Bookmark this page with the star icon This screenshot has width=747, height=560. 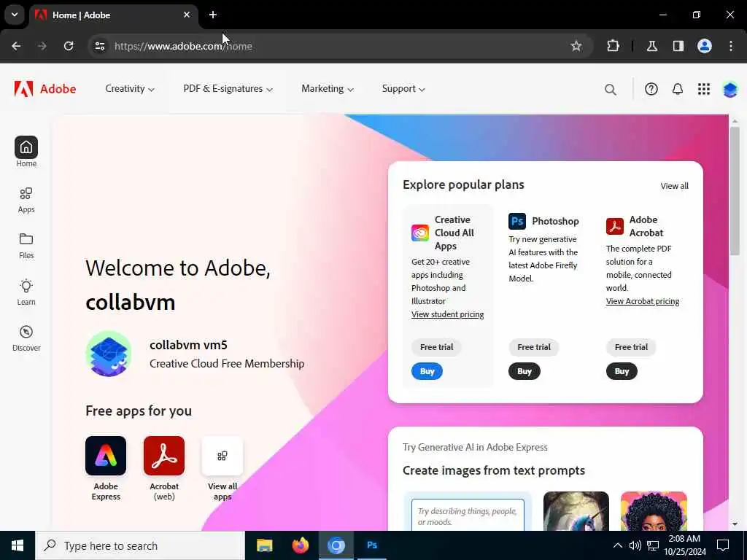click(x=576, y=46)
